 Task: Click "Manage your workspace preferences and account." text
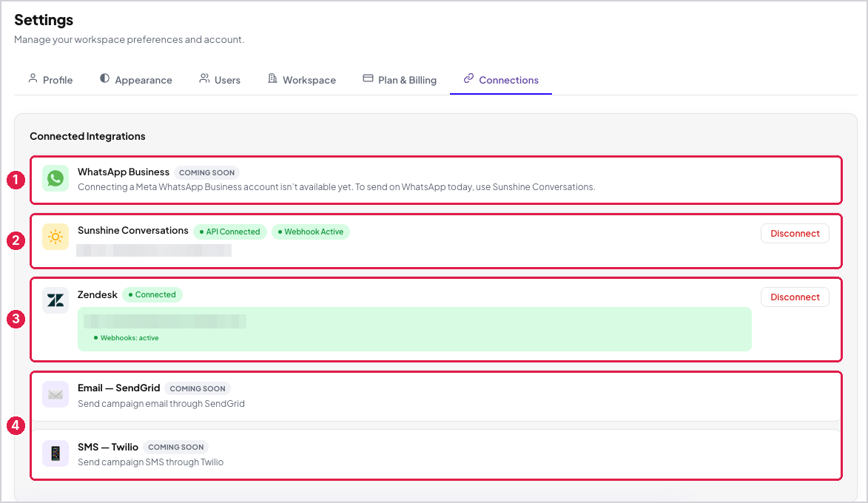pyautogui.click(x=129, y=39)
